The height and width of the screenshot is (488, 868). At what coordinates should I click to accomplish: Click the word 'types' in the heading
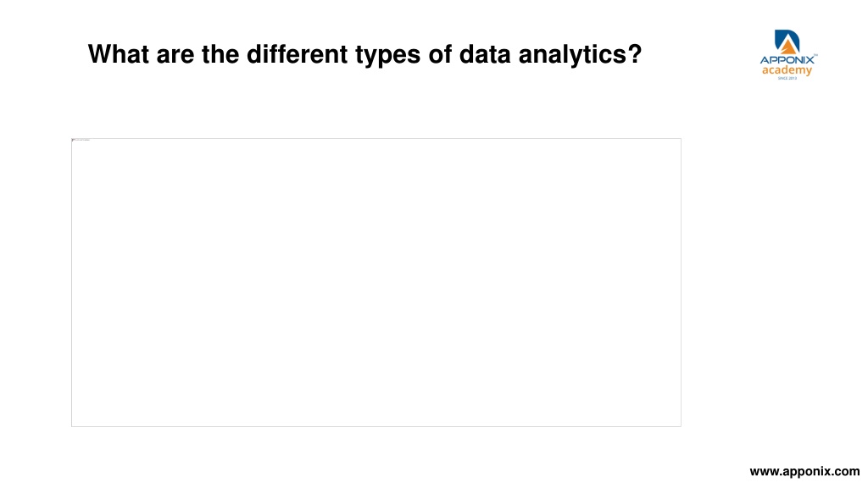coord(387,57)
